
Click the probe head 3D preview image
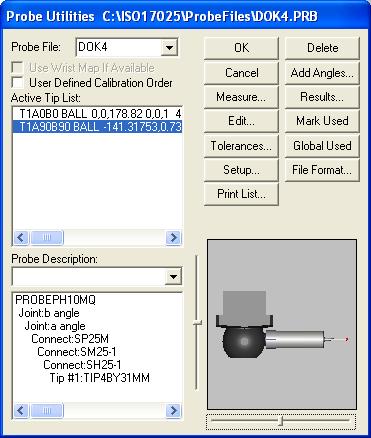click(x=282, y=324)
